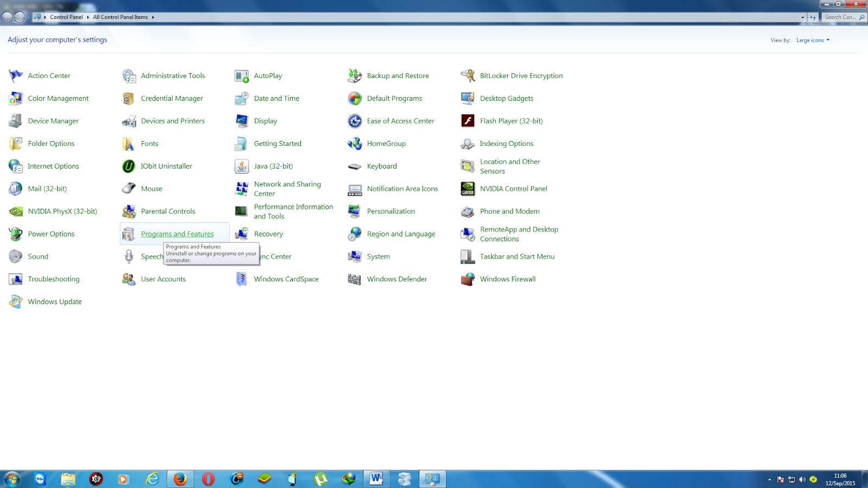Open the Credential Manager icon

pyautogui.click(x=129, y=99)
